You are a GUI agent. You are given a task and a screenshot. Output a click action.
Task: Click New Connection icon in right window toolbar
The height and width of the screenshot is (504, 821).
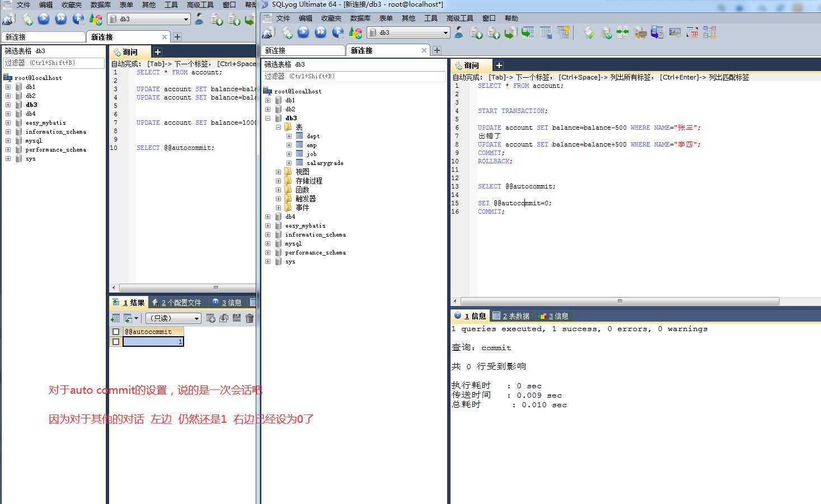(269, 32)
